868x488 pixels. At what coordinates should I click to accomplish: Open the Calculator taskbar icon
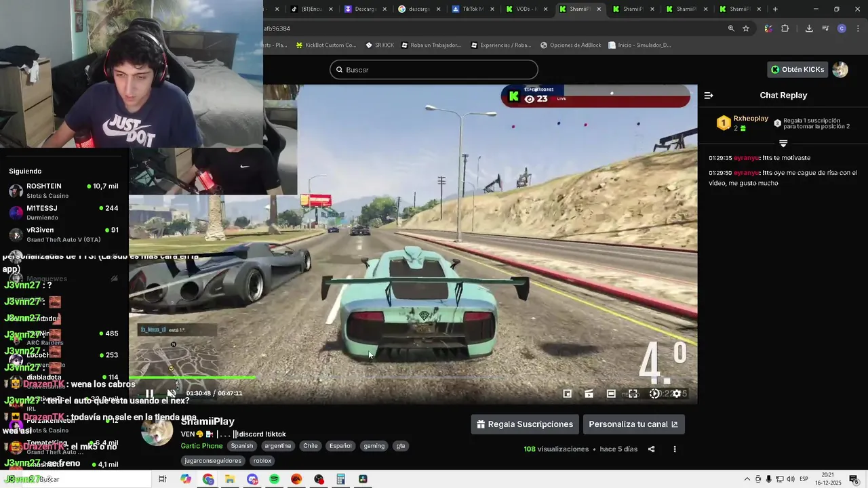[x=340, y=479]
